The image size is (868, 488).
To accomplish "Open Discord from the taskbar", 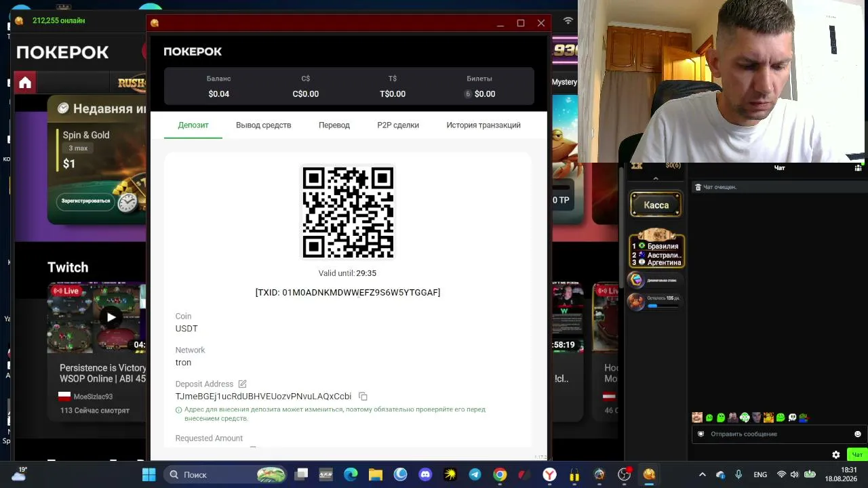I will [425, 474].
